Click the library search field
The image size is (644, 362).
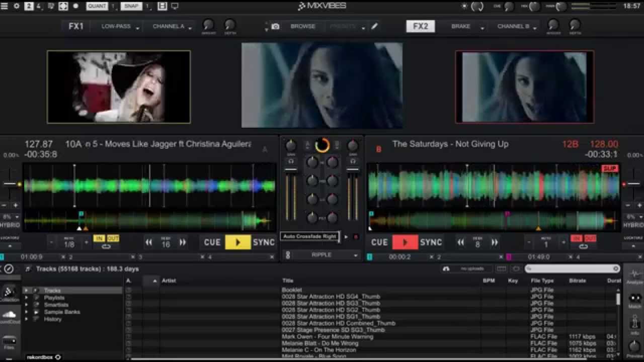(x=573, y=269)
